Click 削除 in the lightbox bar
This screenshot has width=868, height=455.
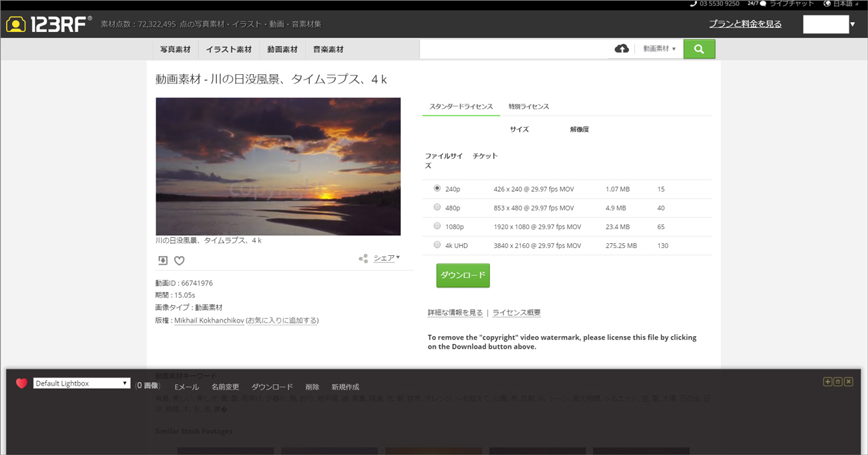(312, 387)
